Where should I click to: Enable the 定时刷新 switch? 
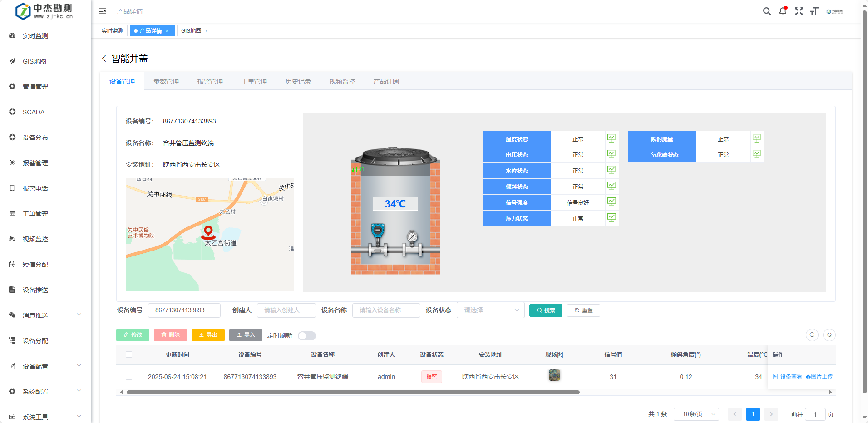pyautogui.click(x=306, y=335)
